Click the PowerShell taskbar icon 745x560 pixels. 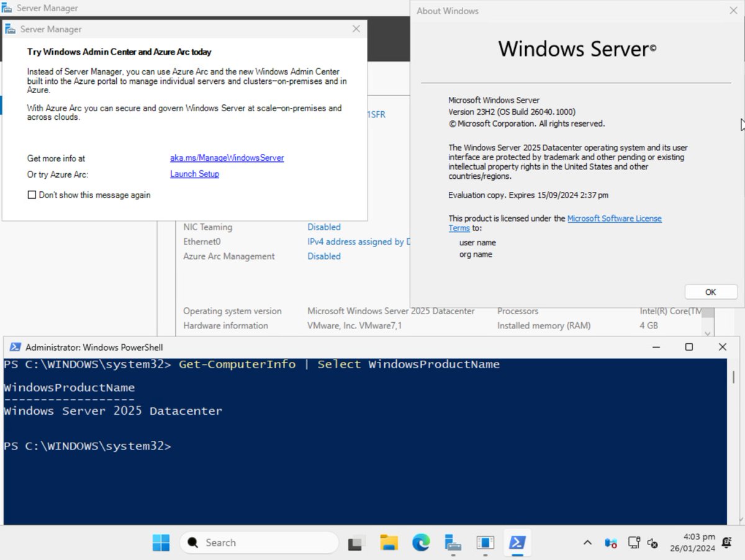517,543
